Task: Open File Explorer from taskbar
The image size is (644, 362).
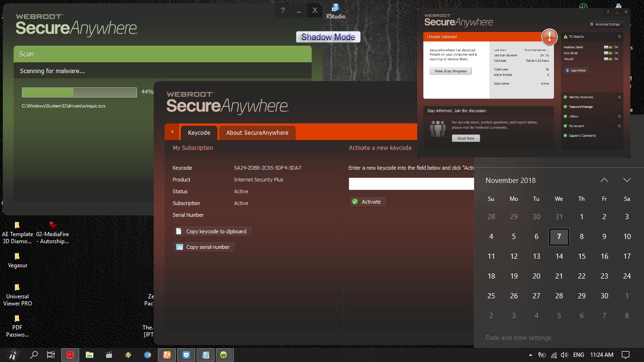Action: pyautogui.click(x=89, y=354)
